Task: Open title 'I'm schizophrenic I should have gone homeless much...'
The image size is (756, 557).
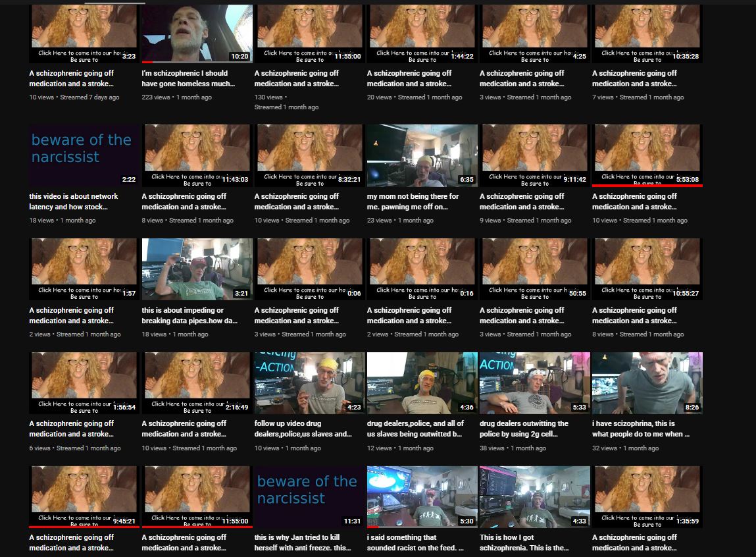Action: click(189, 78)
